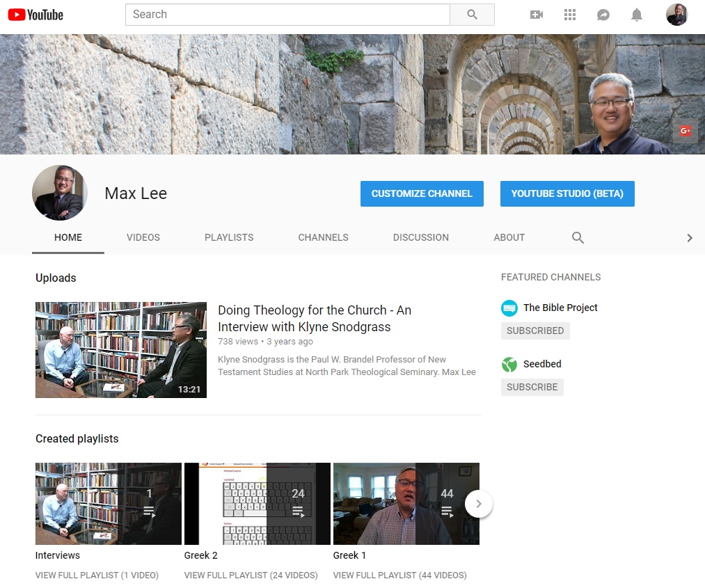Switch to the Home tab
The height and width of the screenshot is (588, 705).
pos(68,237)
